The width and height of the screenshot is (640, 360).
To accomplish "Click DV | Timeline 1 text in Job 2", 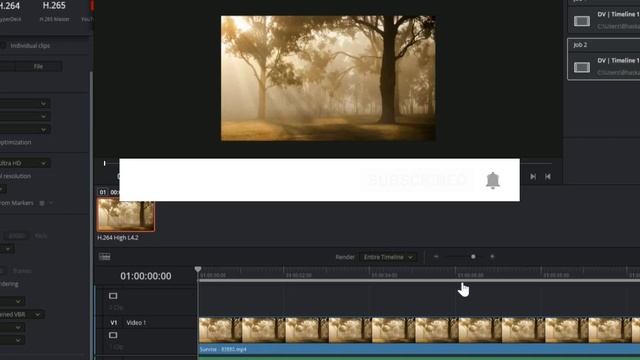I will (618, 60).
